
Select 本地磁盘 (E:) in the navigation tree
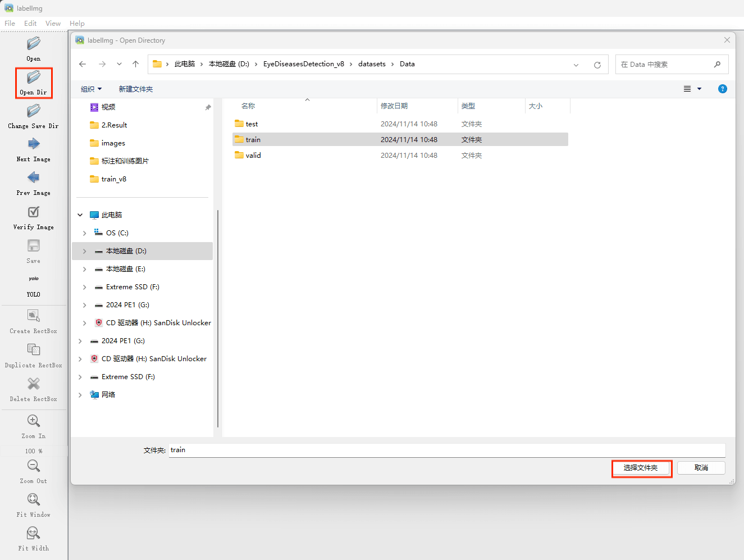125,269
